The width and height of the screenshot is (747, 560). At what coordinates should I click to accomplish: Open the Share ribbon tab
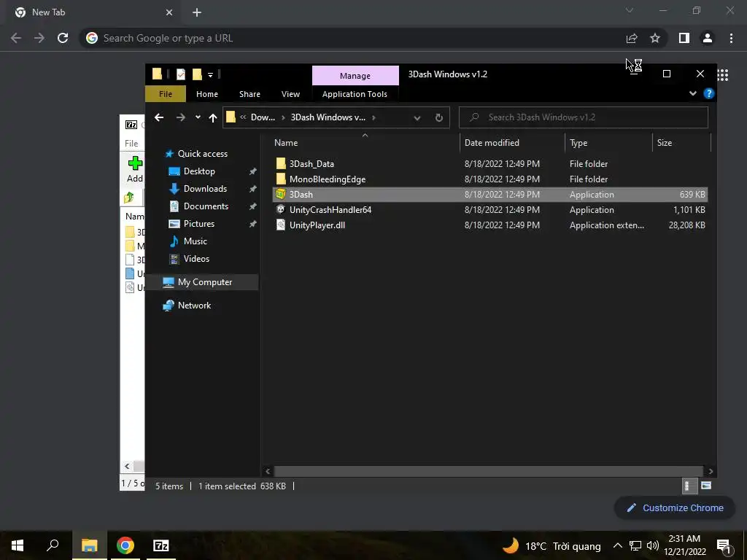click(249, 94)
